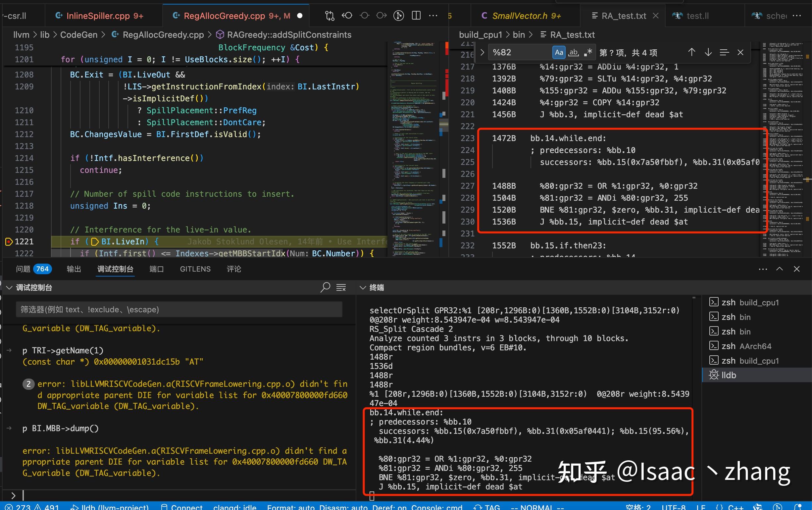This screenshot has width=812, height=510.
Task: Open the 输出 panel tab
Action: (x=74, y=269)
